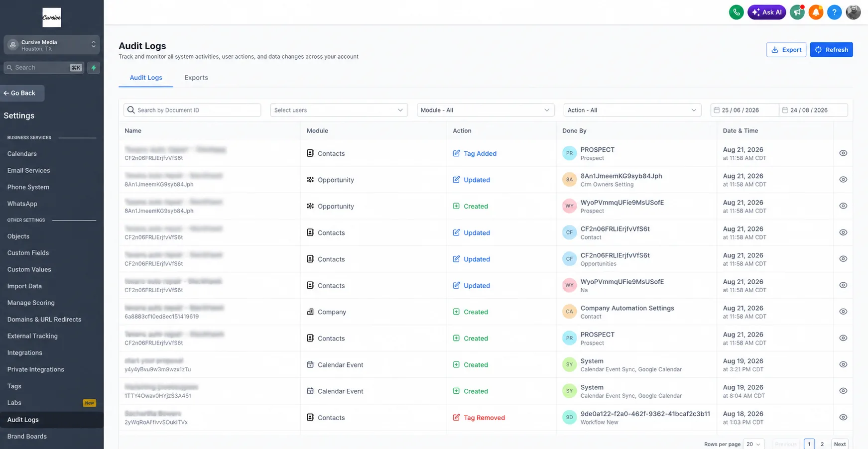Screen dimensions: 868x449
Task: Expand the Cursive Media account switcher
Action: pyautogui.click(x=52, y=45)
